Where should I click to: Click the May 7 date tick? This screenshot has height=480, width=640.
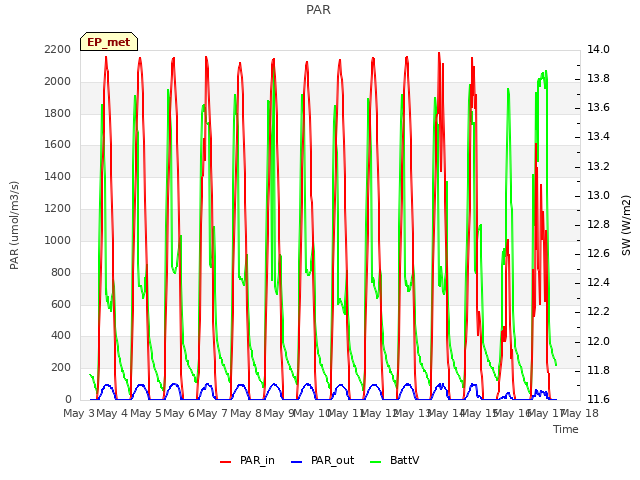click(x=212, y=413)
